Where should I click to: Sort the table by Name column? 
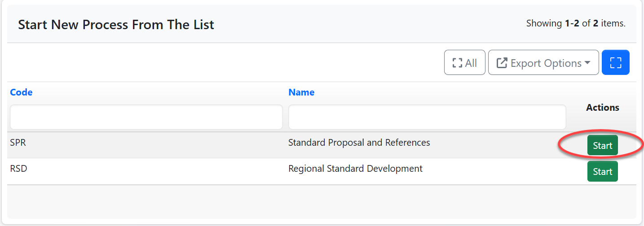point(301,92)
